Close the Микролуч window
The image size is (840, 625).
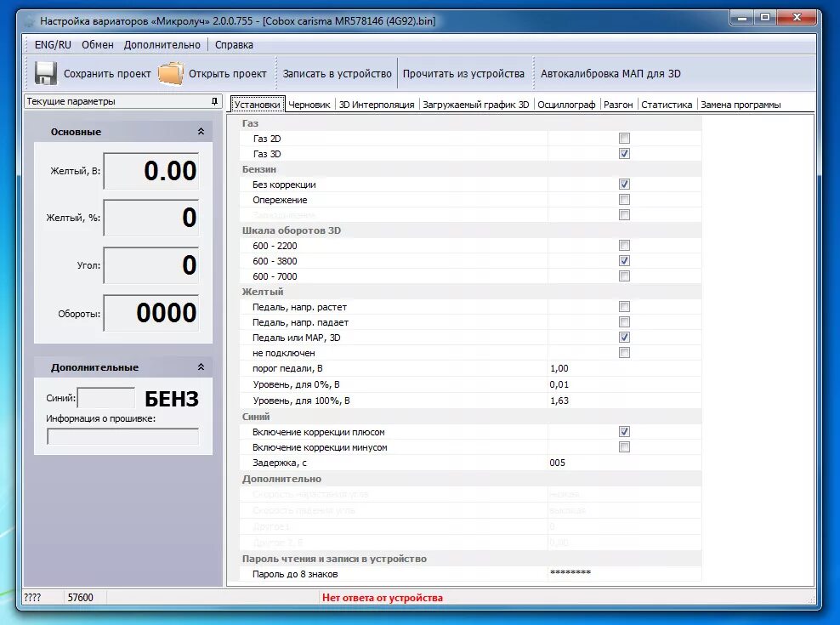tap(797, 18)
